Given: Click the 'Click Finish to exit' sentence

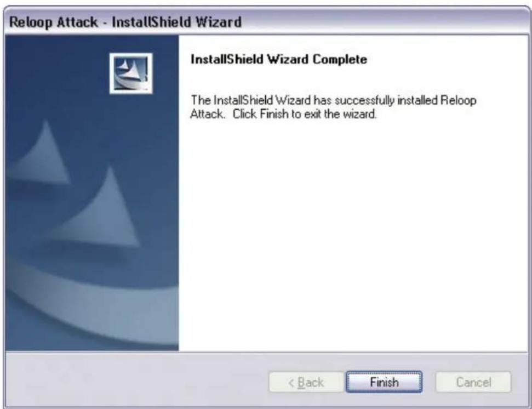Looking at the screenshot, I should point(305,113).
